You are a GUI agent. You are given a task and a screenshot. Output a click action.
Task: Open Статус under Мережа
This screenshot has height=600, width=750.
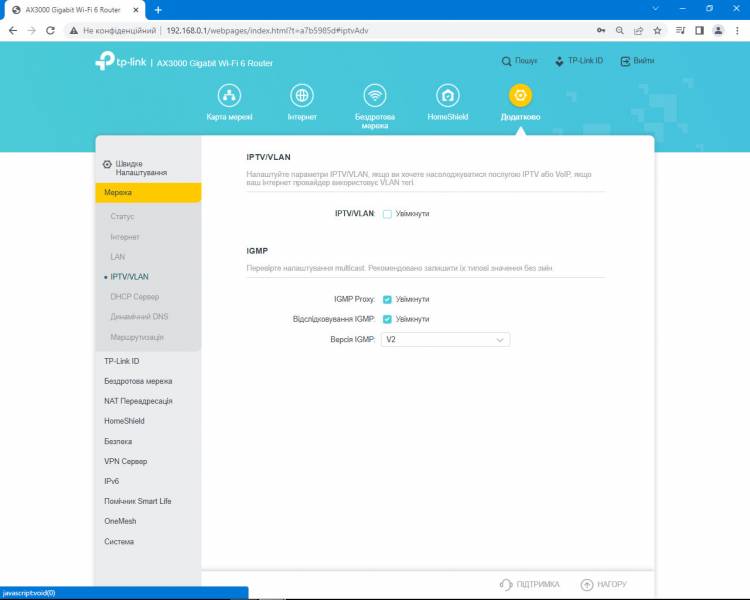[122, 216]
